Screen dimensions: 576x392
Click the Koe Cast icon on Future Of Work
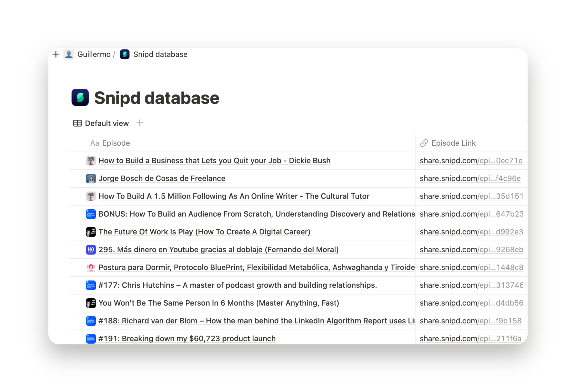(91, 232)
